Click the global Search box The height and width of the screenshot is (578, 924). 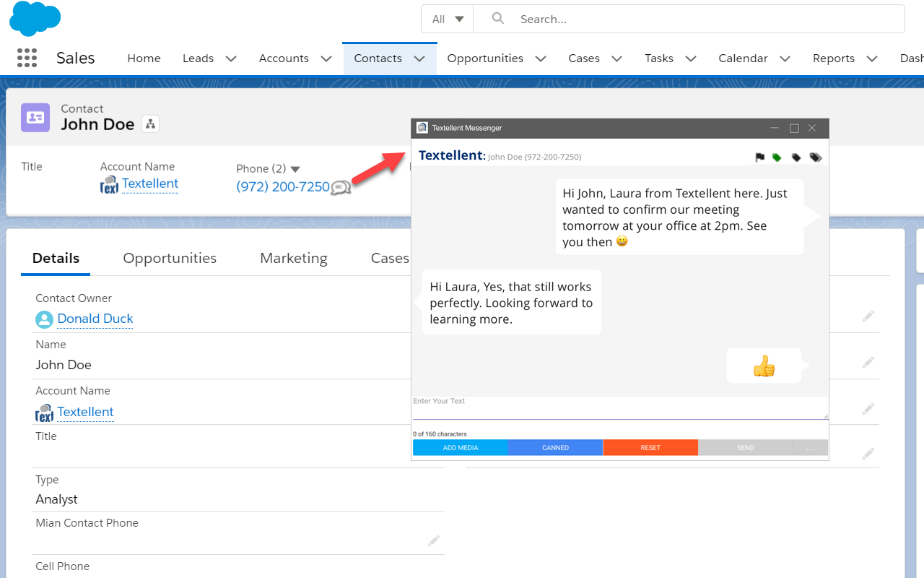(x=689, y=19)
